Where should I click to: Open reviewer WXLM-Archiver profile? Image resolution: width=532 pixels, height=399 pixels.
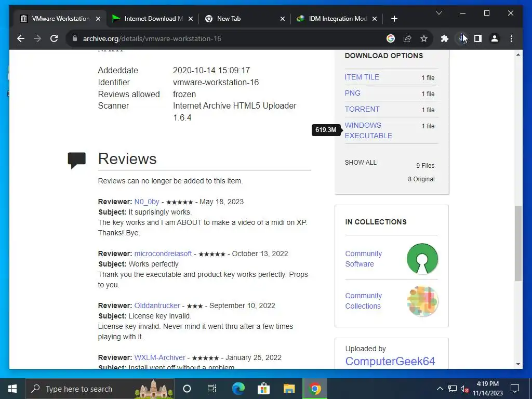coord(160,357)
